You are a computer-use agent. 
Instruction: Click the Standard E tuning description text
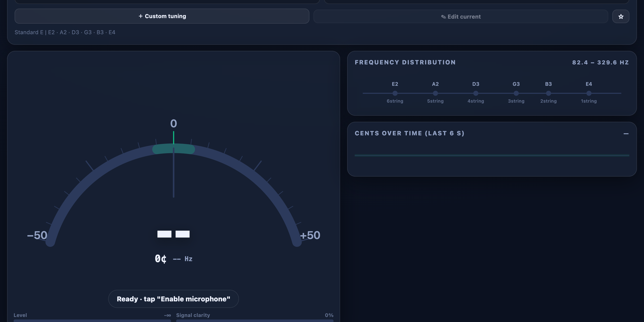[x=65, y=32]
